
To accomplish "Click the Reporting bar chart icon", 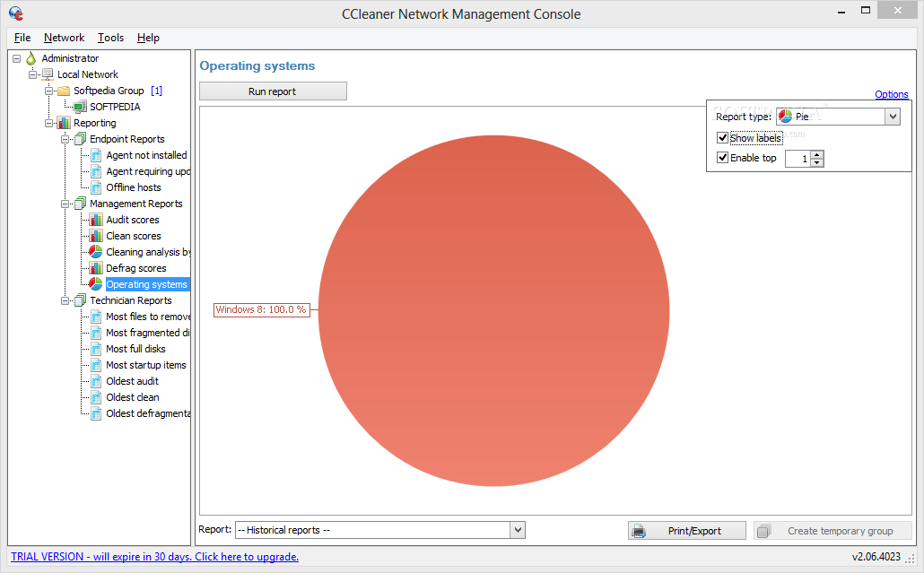I will 64,123.
